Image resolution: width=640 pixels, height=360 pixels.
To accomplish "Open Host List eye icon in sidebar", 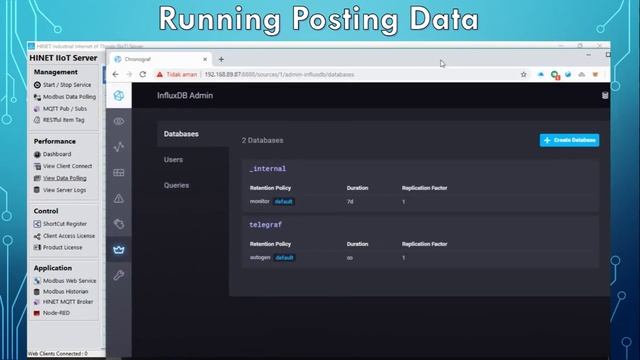I will (119, 121).
